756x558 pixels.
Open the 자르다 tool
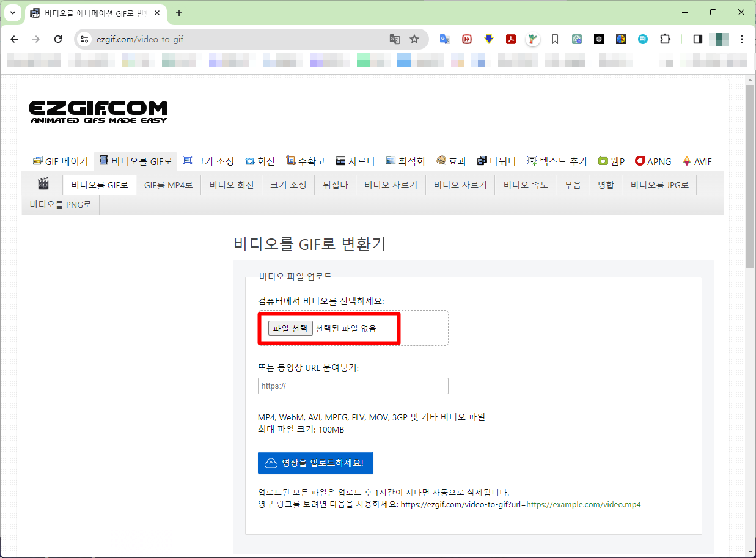click(x=356, y=161)
